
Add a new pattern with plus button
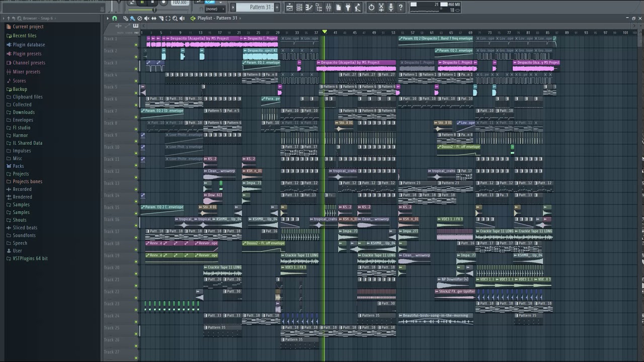point(277,7)
